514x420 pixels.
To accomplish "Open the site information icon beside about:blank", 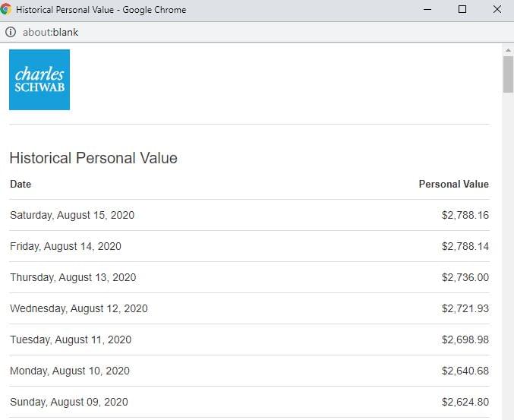I will click(x=11, y=33).
